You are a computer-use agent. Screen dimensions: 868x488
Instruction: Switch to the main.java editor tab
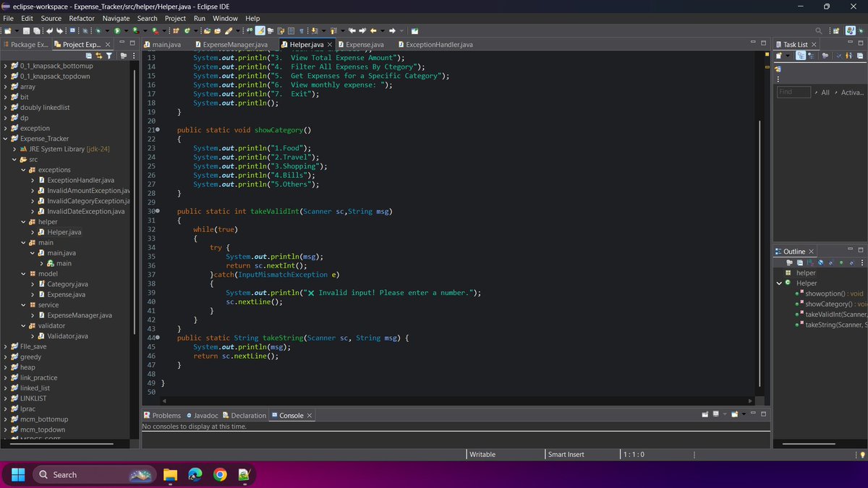pos(161,45)
